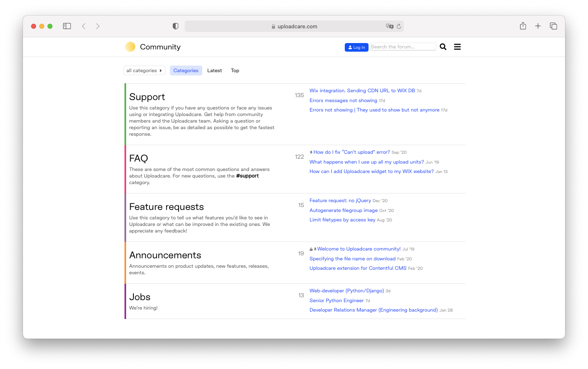The width and height of the screenshot is (588, 369).
Task: Switch to the Top tab
Action: (x=235, y=71)
